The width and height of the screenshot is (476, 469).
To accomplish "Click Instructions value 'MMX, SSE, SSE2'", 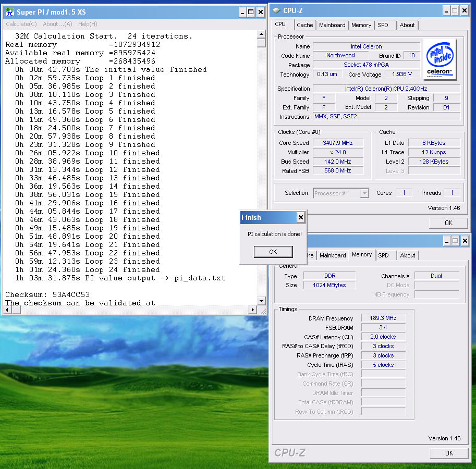I will [x=386, y=117].
